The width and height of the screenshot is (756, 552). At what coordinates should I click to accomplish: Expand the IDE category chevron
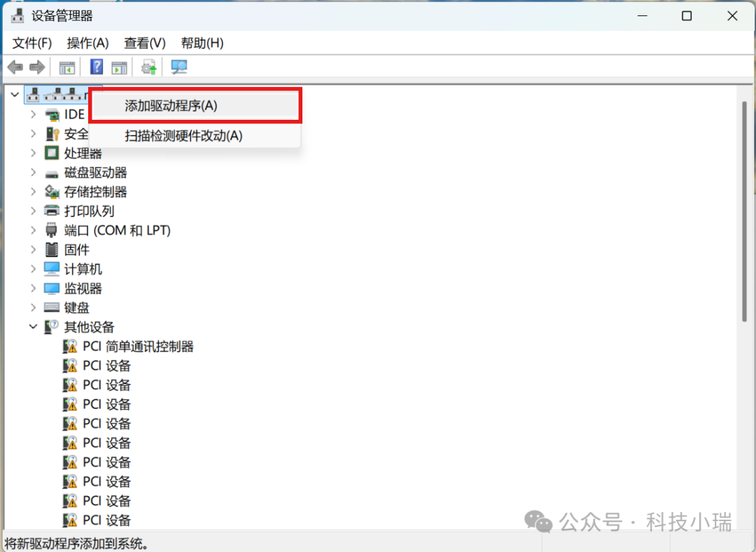click(34, 114)
